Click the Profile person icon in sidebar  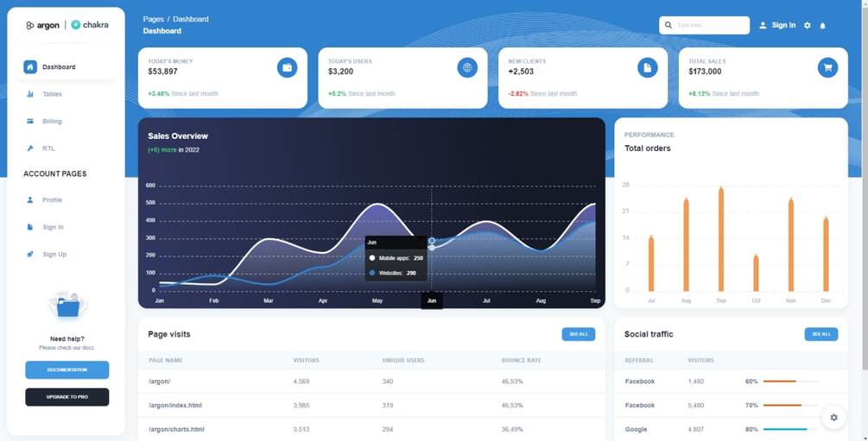pyautogui.click(x=30, y=199)
